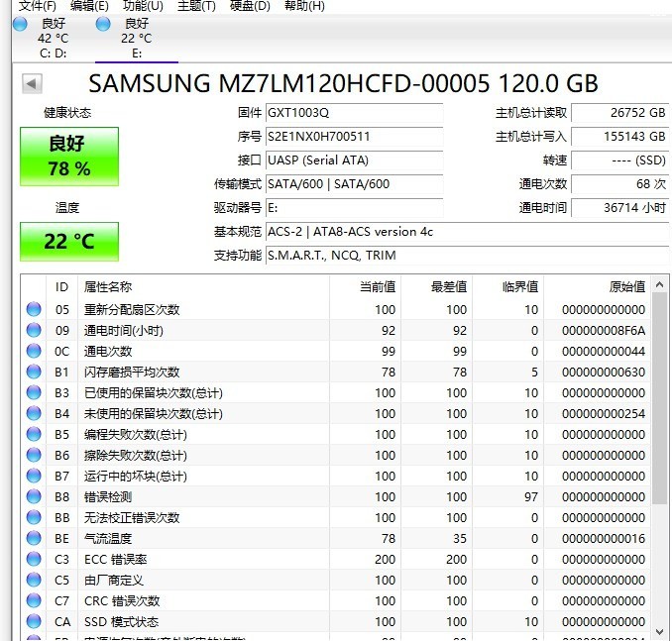The height and width of the screenshot is (641, 672).
Task: Click the standard field ACS-2 | ATA8-ACS version 4c
Action: pos(467,232)
